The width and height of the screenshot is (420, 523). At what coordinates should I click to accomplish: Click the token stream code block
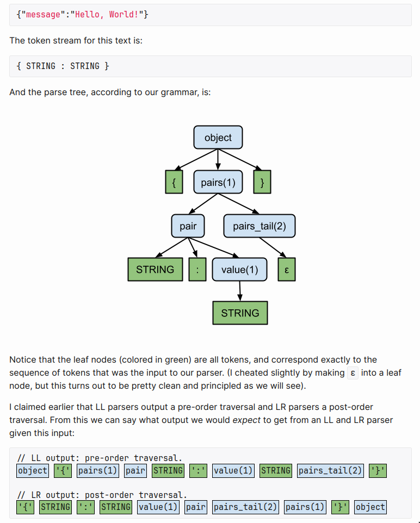coord(210,66)
